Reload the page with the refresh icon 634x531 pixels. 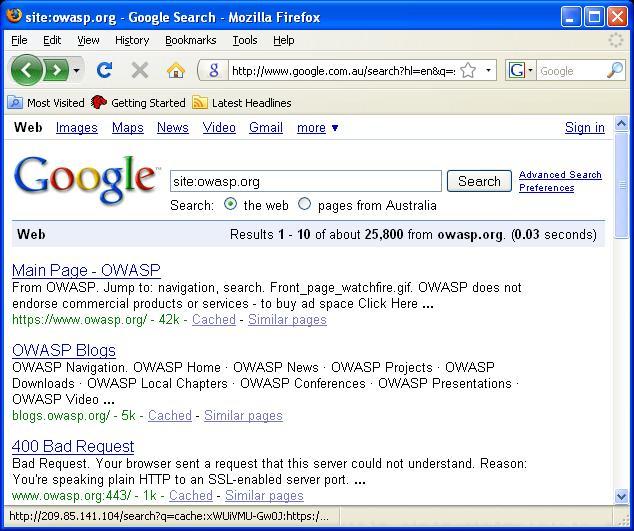[104, 70]
